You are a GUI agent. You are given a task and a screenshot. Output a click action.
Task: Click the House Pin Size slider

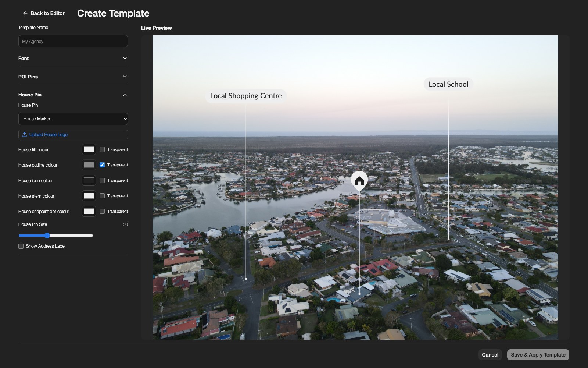[56, 236]
